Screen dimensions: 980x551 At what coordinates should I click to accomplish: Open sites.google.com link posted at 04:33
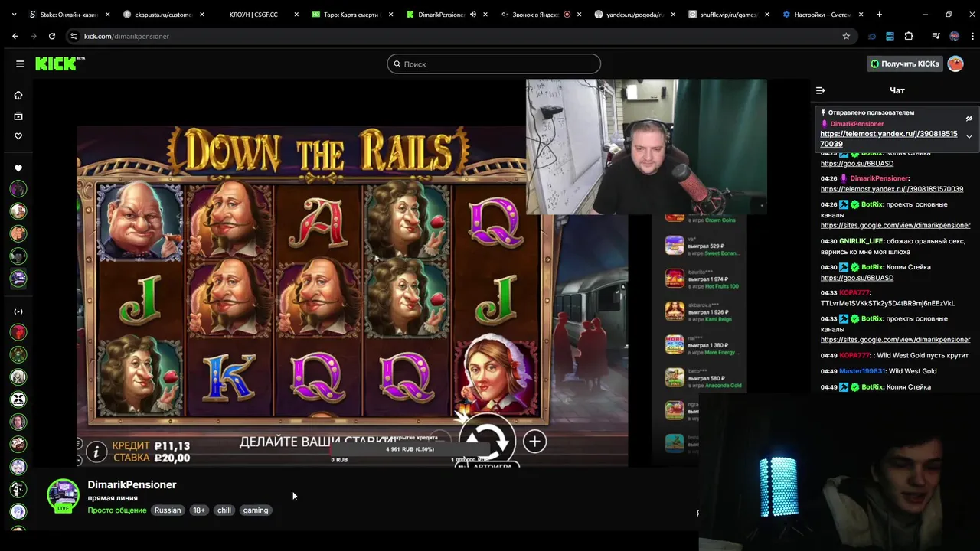895,339
